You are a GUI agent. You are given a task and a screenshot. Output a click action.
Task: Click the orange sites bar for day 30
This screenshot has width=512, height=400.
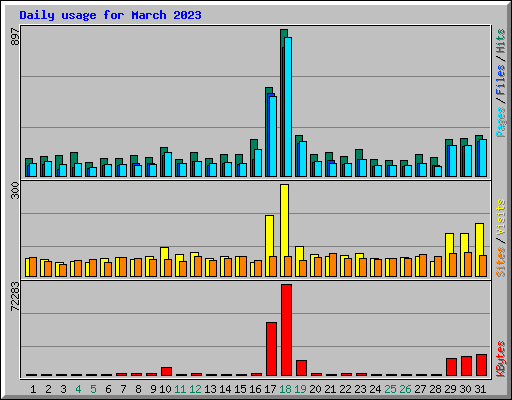(x=468, y=264)
